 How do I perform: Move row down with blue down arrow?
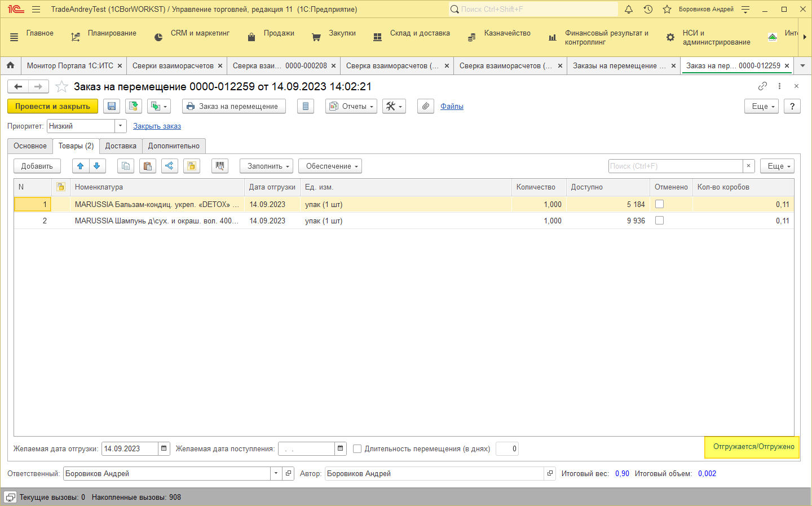click(x=97, y=166)
